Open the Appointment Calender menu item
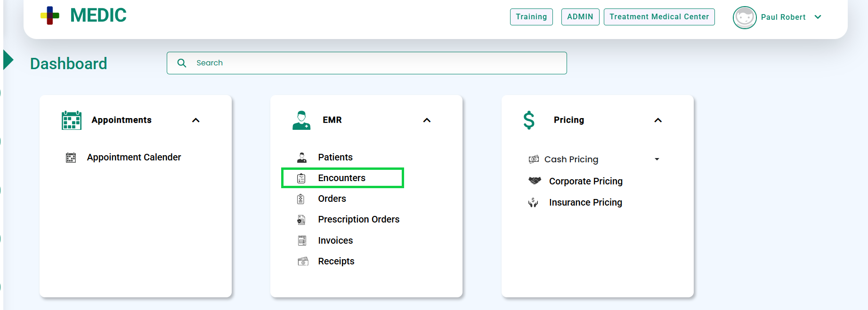 134,158
